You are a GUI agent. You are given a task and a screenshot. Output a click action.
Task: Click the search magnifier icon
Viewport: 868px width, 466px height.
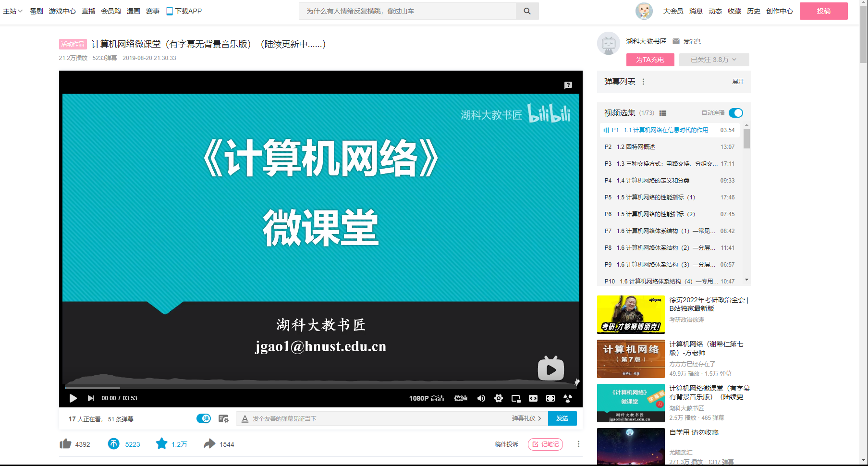[x=527, y=11]
